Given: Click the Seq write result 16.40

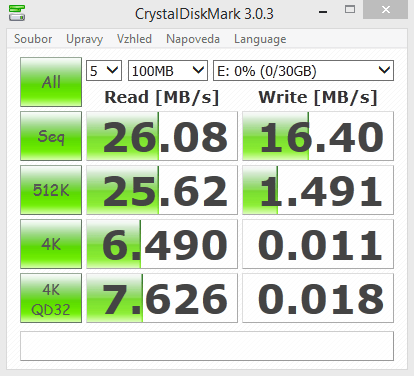Looking at the screenshot, I should (318, 136).
